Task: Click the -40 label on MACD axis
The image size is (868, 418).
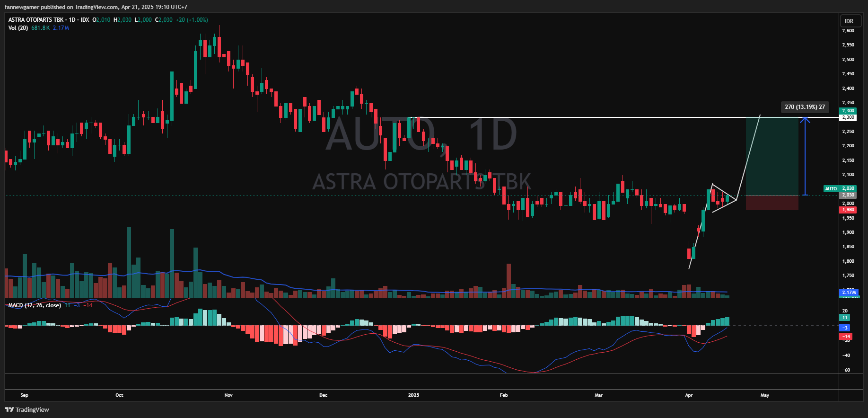Action: [x=846, y=356]
